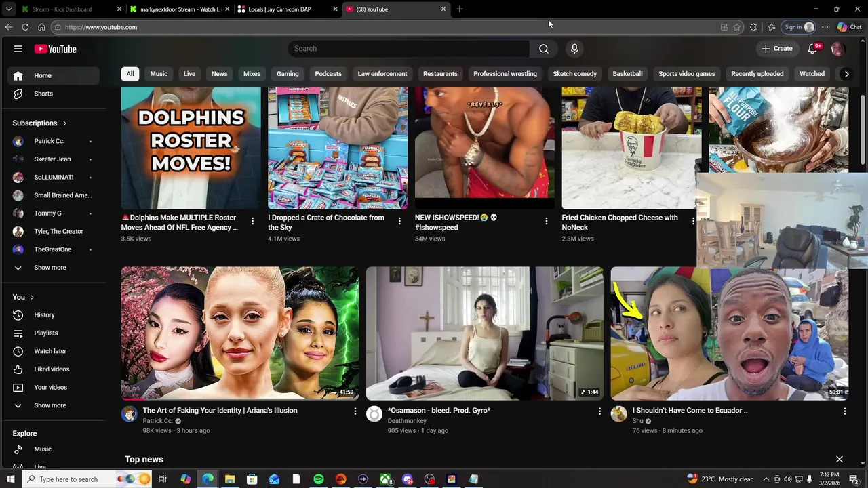Open Patrick Cc: subscription channel
Image resolution: width=868 pixels, height=488 pixels.
(x=55, y=141)
